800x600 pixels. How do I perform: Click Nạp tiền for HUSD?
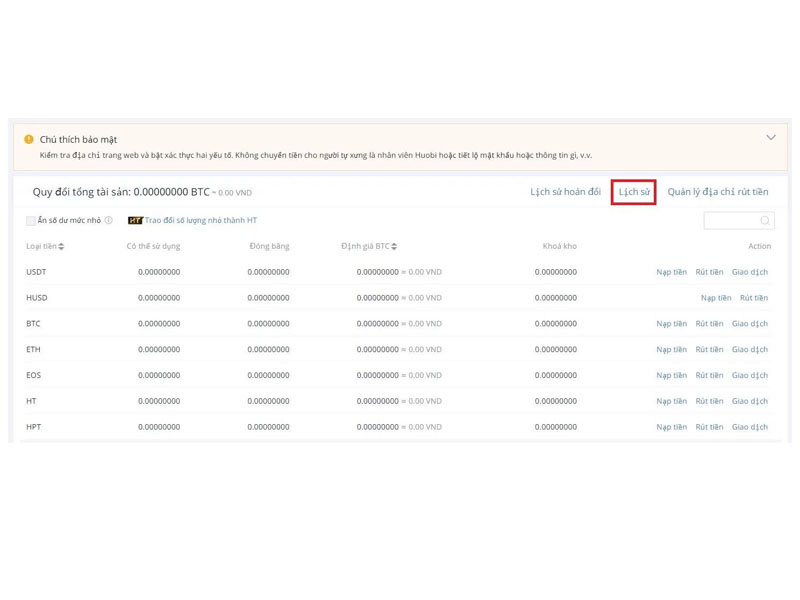[716, 298]
